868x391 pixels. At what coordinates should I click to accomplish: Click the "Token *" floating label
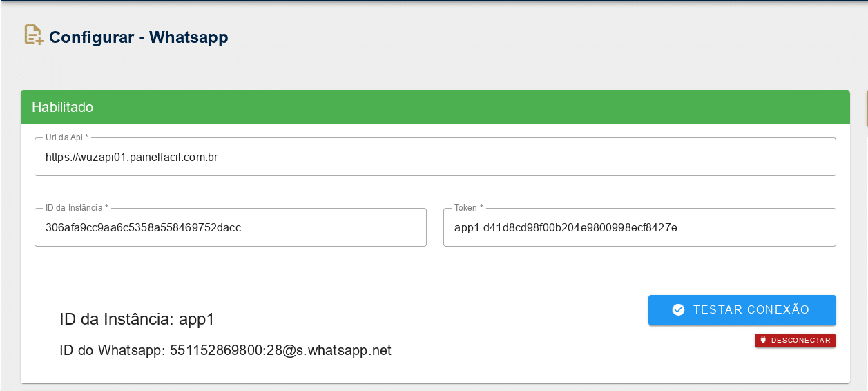coord(469,208)
